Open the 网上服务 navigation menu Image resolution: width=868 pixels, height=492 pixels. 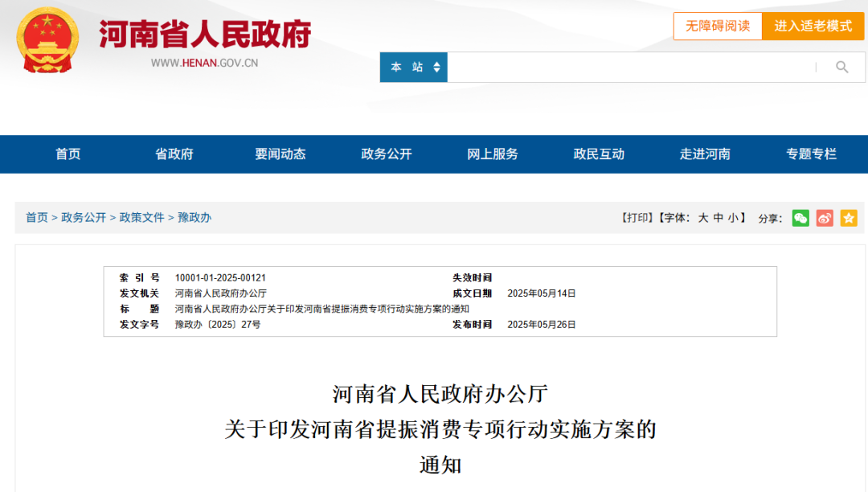[492, 154]
